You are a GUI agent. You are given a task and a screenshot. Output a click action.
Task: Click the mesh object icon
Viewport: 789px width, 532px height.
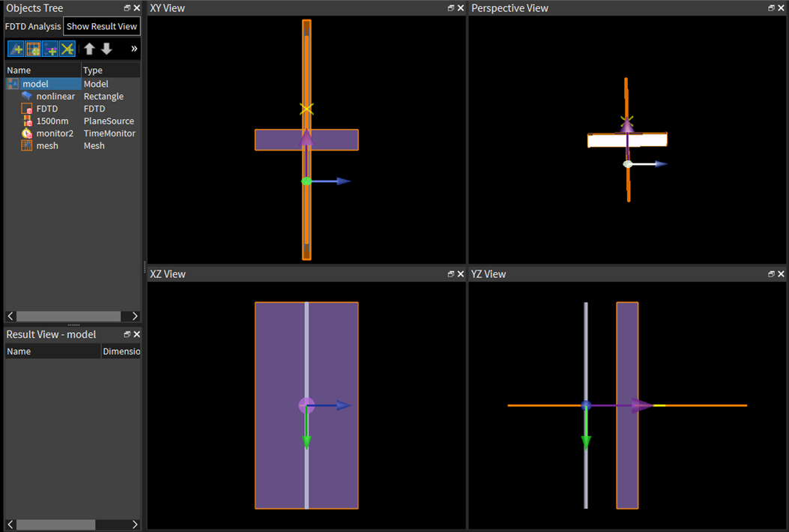(x=27, y=145)
